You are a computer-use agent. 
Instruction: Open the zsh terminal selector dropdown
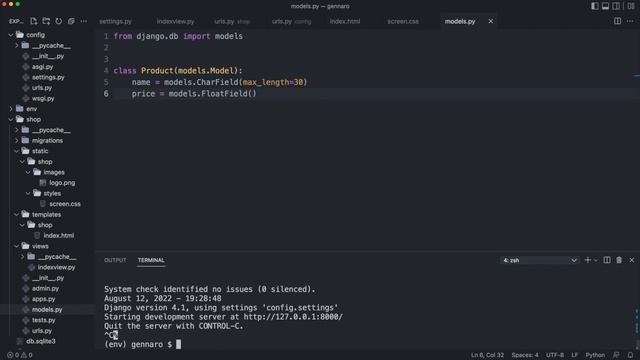(x=539, y=260)
